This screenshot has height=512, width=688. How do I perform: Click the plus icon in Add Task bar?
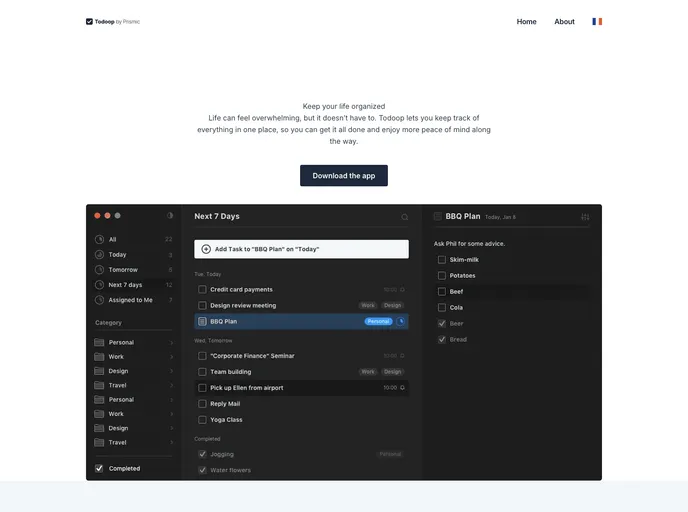[x=206, y=249]
